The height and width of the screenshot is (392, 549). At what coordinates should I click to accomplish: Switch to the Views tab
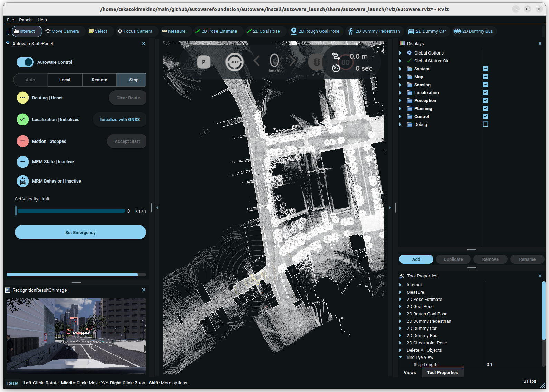click(410, 372)
